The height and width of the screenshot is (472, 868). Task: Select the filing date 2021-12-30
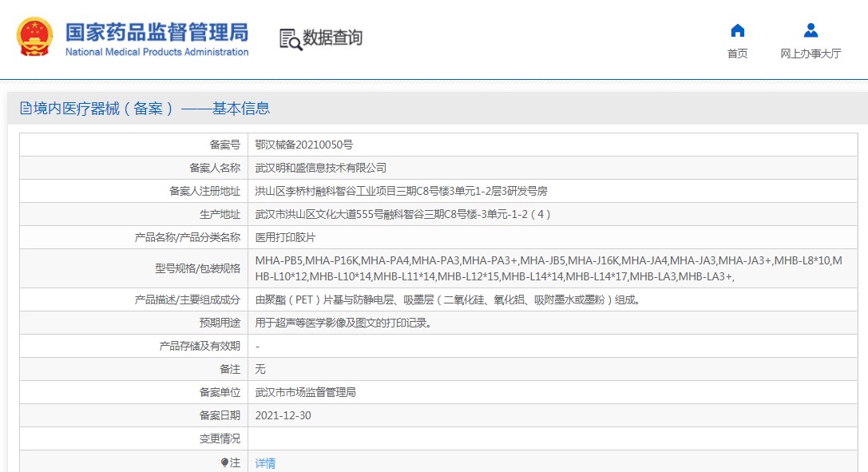(x=283, y=415)
